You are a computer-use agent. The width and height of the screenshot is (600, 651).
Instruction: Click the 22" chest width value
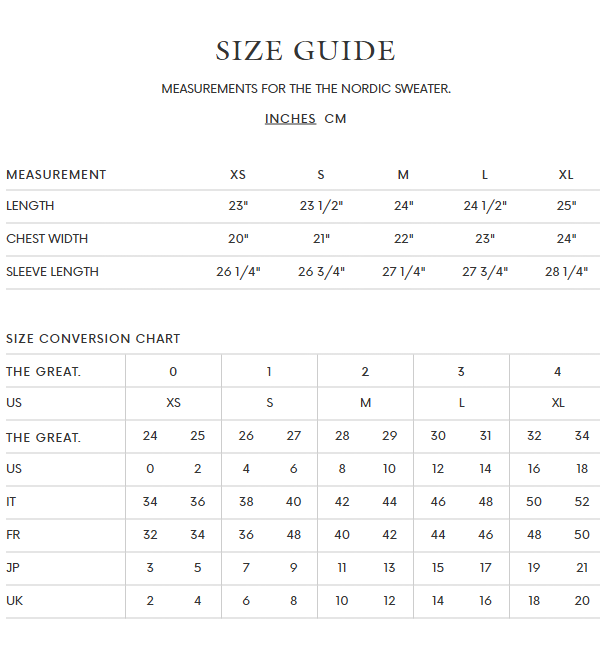point(403,239)
